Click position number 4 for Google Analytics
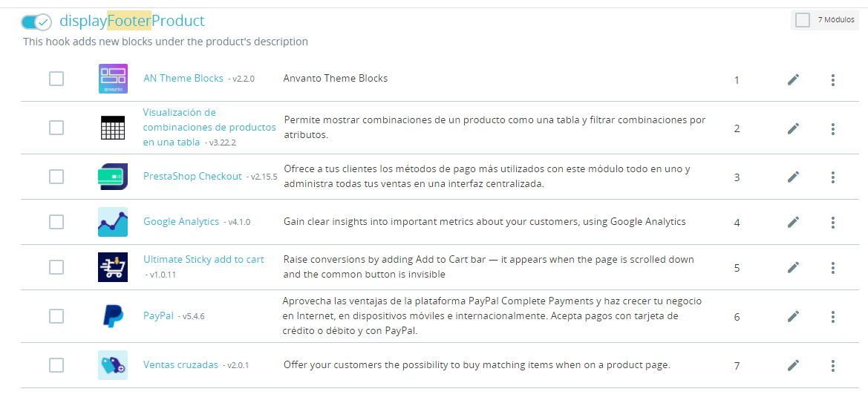Screen dimensions: 868x406 coord(737,223)
